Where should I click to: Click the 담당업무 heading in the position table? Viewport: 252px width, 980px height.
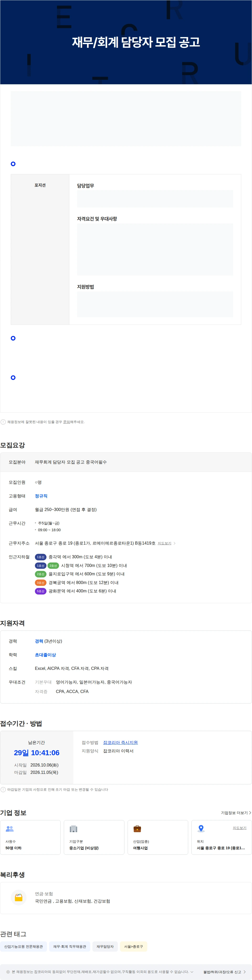click(x=86, y=186)
